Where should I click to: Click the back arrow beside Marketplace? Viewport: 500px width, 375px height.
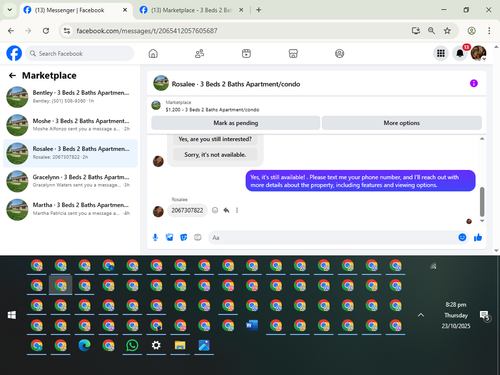tap(12, 76)
